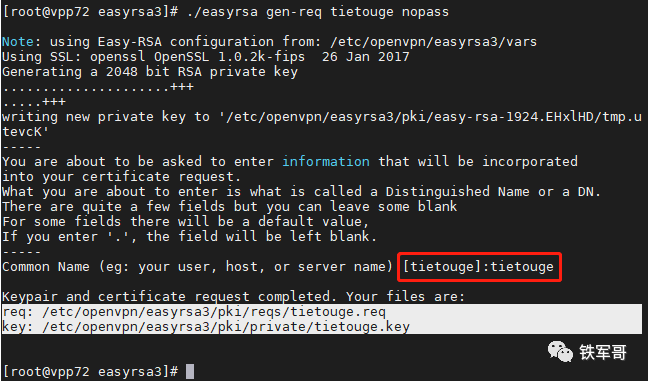The height and width of the screenshot is (381, 648).
Task: Click 'Keypair and certificate request completed' line
Action: click(x=233, y=297)
